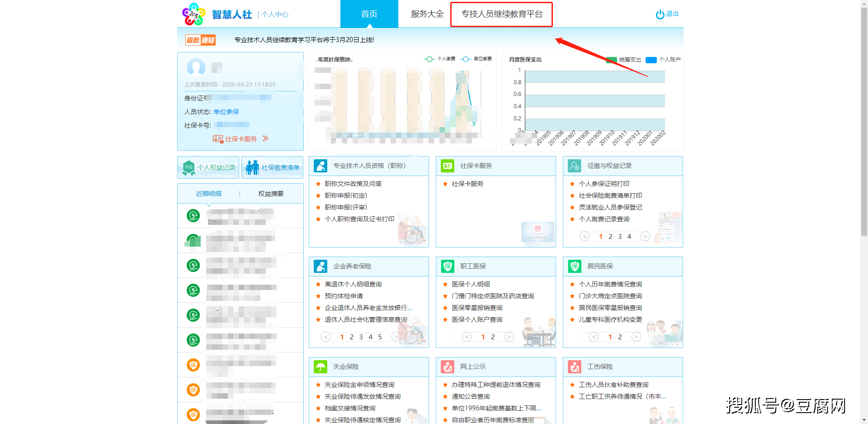Viewport: 868px width, 424px height.
Task: Click the first green record icon in 近期明细
Action: click(x=193, y=216)
